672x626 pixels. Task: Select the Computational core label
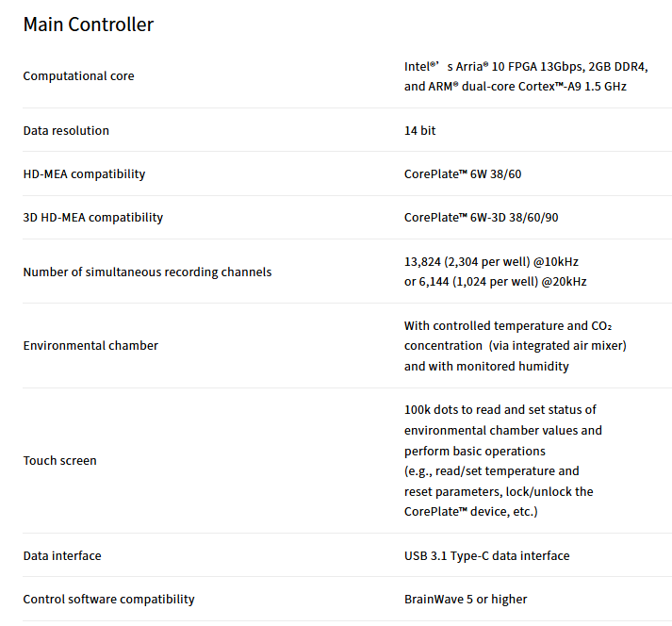tap(78, 75)
